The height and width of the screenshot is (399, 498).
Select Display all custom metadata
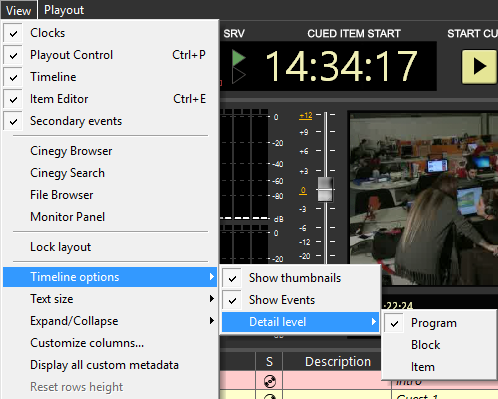[110, 365]
